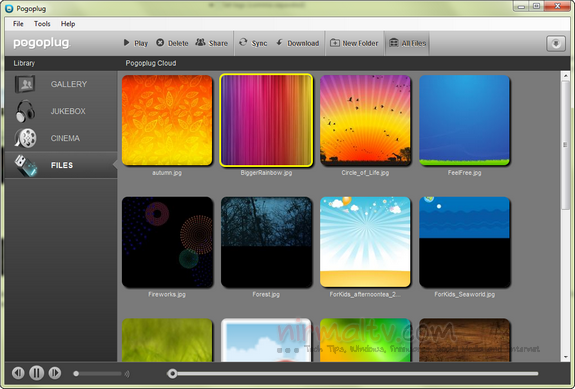Switch to the CINEMA section
This screenshot has height=389, width=575.
[x=65, y=138]
